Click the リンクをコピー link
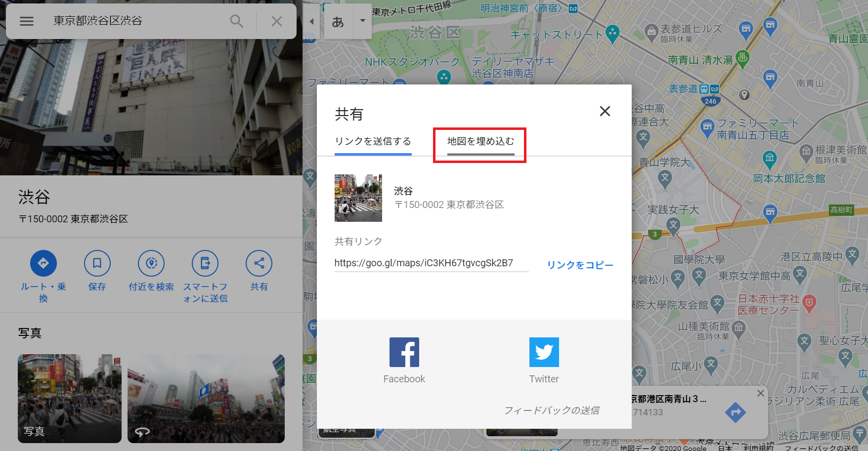The image size is (868, 451). 580,265
